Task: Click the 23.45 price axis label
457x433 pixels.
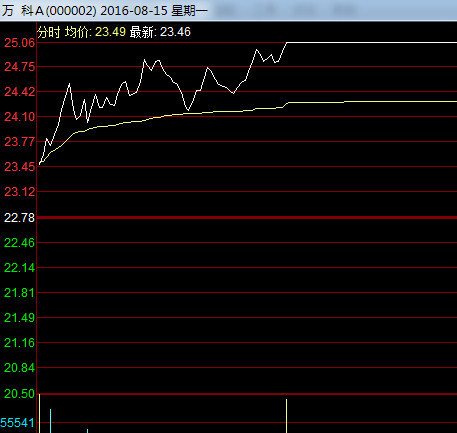Action: point(19,166)
